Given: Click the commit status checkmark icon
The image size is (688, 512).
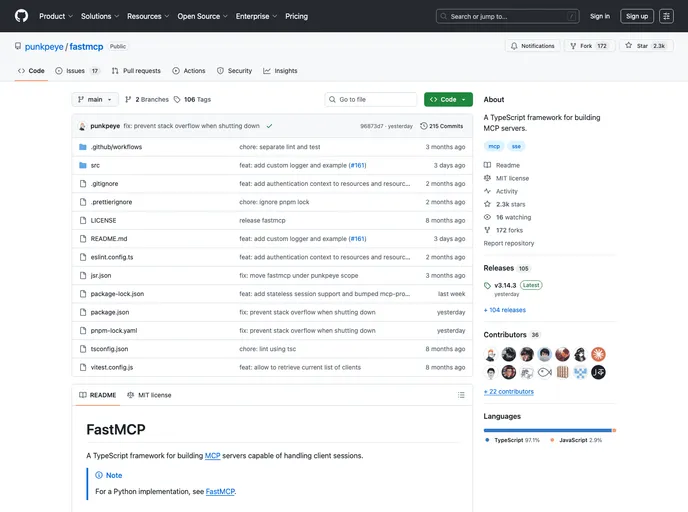Looking at the screenshot, I should [x=269, y=126].
